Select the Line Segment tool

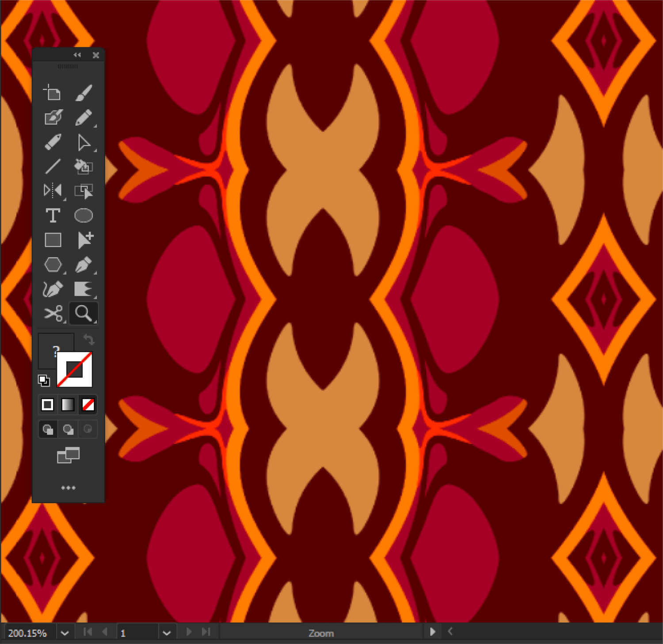53,167
